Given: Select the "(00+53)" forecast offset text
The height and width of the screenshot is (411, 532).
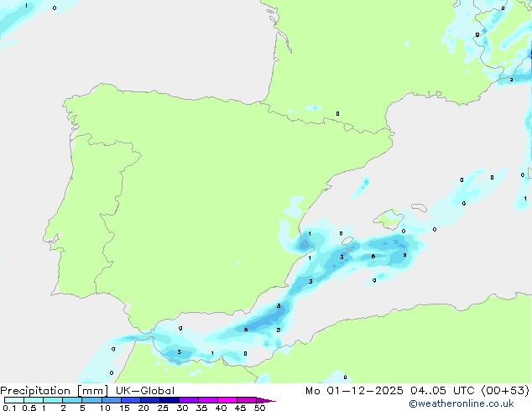Looking at the screenshot, I should pos(505,391).
